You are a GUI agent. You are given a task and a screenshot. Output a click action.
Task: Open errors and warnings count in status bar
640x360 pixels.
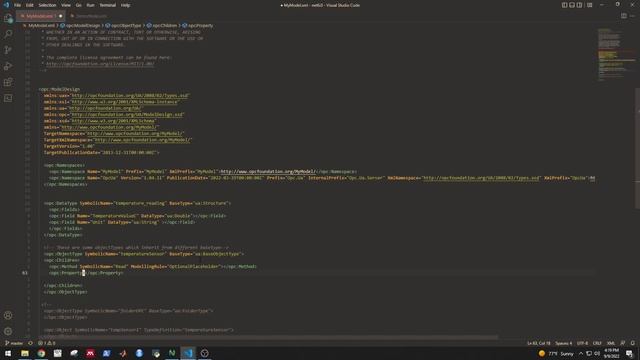coord(46,343)
